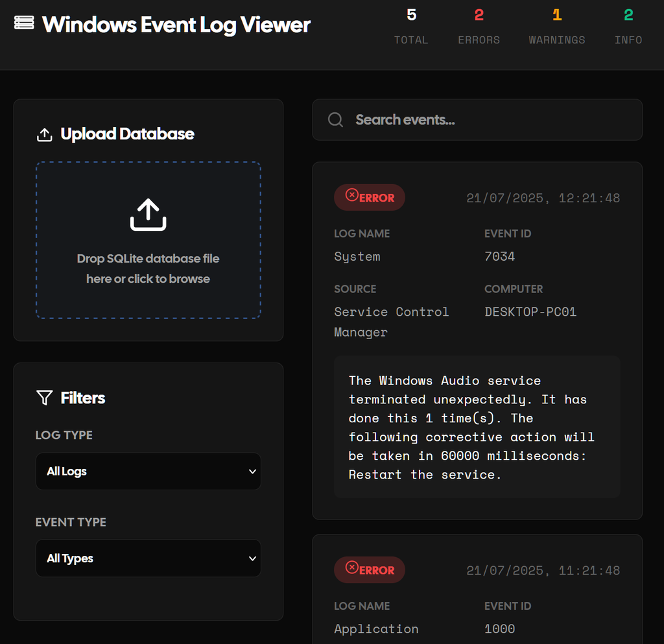Click the LOG TYPE label

(x=64, y=435)
